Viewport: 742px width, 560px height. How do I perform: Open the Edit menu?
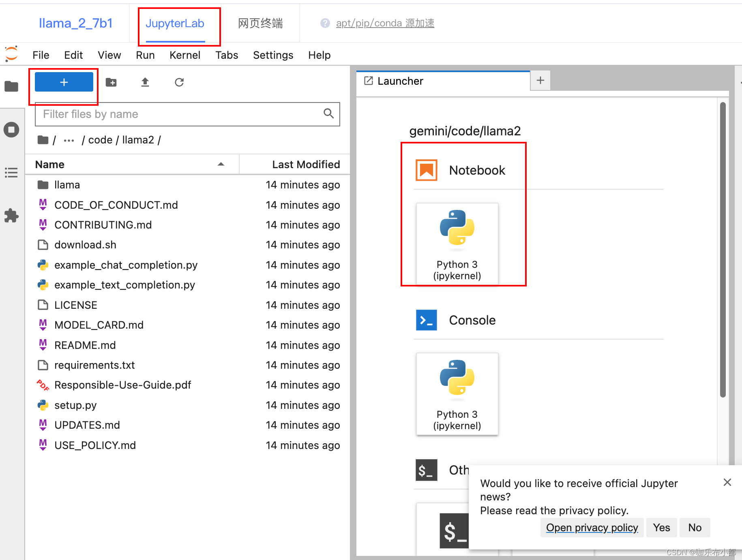click(73, 55)
